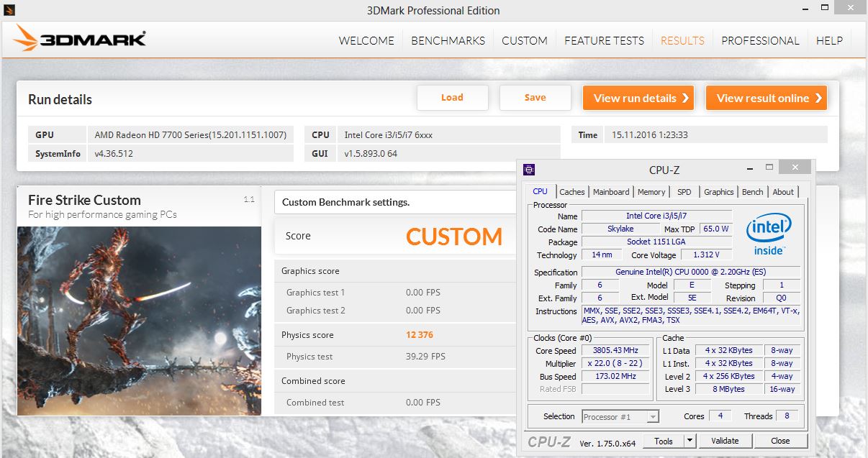Open the Mainboard tab in CPU-Z
868x458 pixels.
coord(611,192)
